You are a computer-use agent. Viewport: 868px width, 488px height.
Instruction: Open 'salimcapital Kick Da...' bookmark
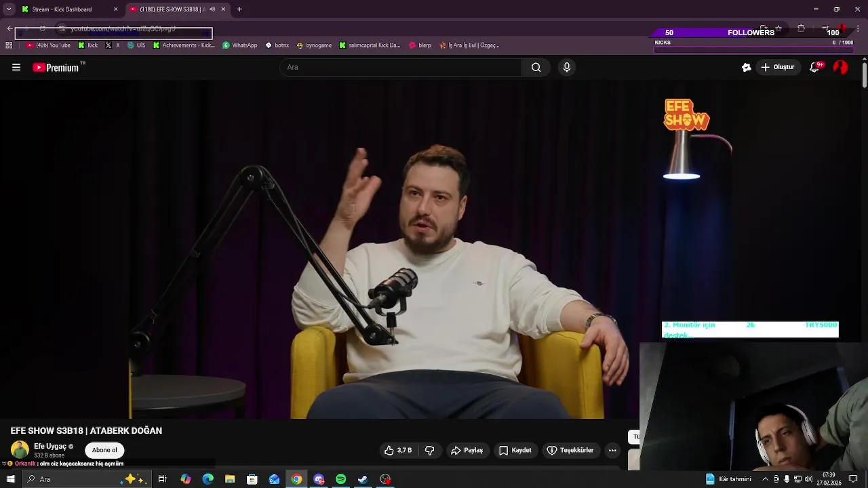pyautogui.click(x=369, y=45)
